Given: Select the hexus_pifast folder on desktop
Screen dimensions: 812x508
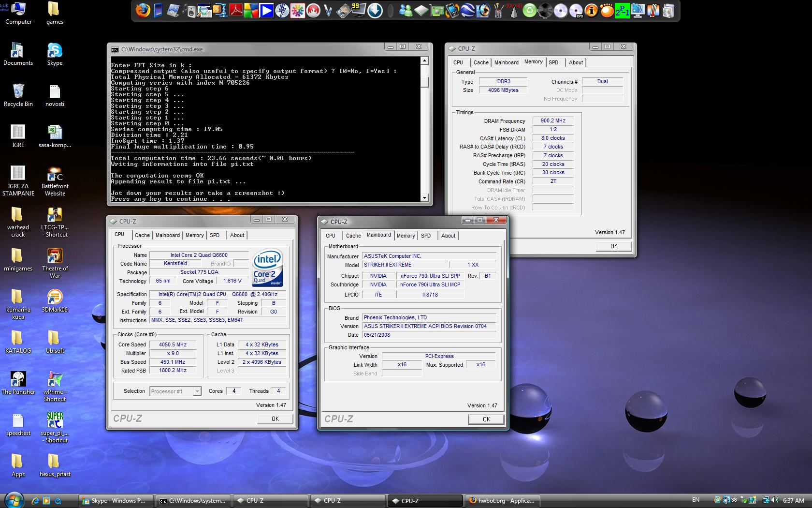Looking at the screenshot, I should pyautogui.click(x=55, y=465).
